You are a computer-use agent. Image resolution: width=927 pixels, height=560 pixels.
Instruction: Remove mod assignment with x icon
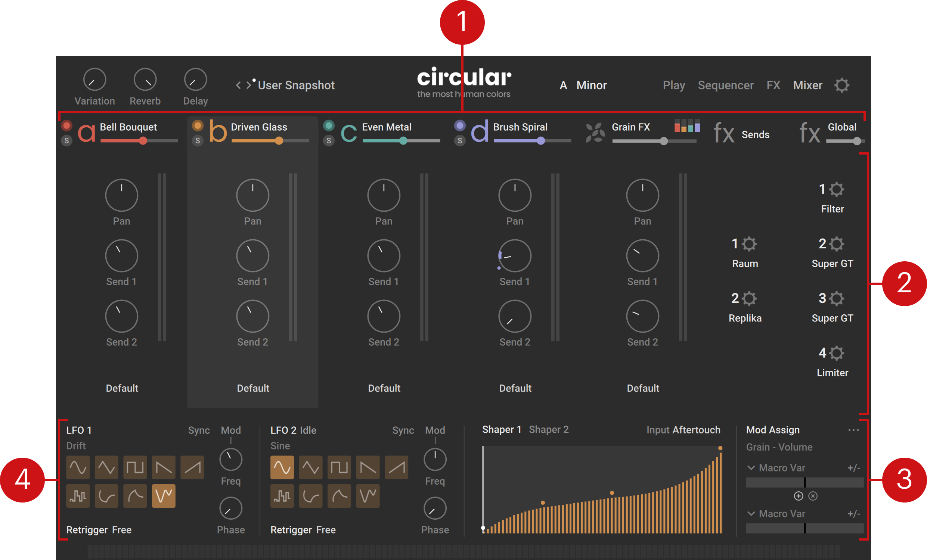pyautogui.click(x=813, y=496)
